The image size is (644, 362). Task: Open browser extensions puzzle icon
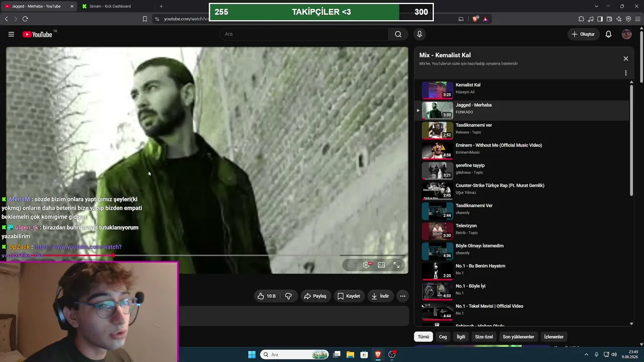tap(581, 19)
